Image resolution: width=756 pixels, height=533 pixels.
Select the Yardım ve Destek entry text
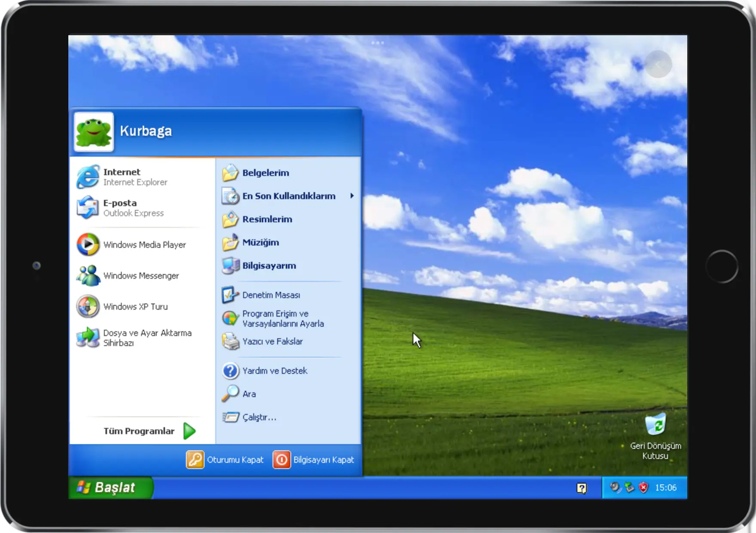click(275, 371)
